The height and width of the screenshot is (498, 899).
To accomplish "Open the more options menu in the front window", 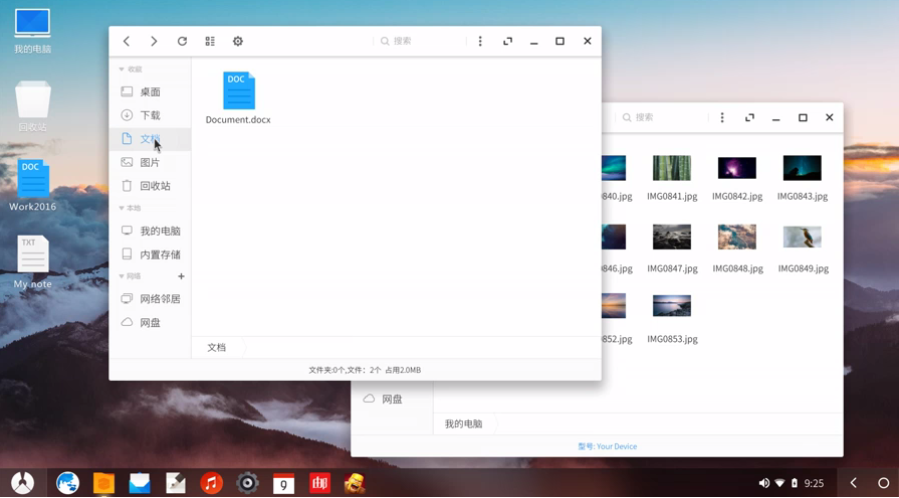I will coord(480,41).
